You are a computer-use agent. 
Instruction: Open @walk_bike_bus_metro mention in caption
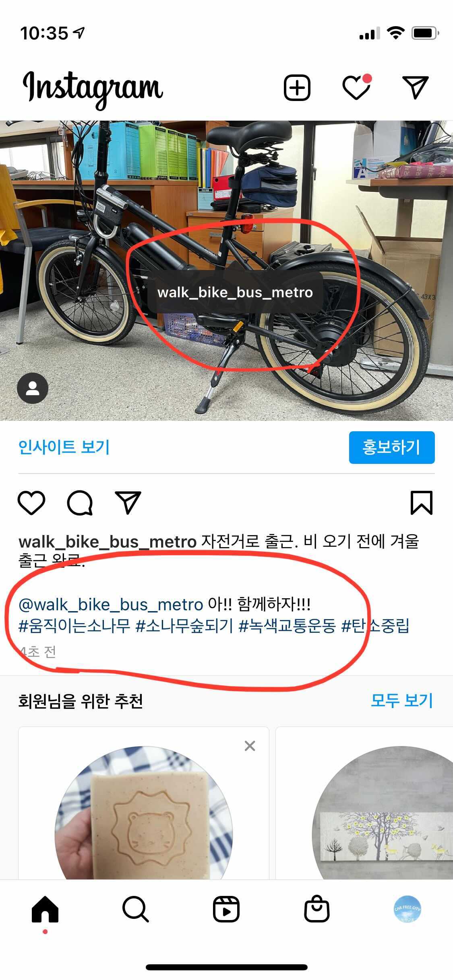click(111, 604)
